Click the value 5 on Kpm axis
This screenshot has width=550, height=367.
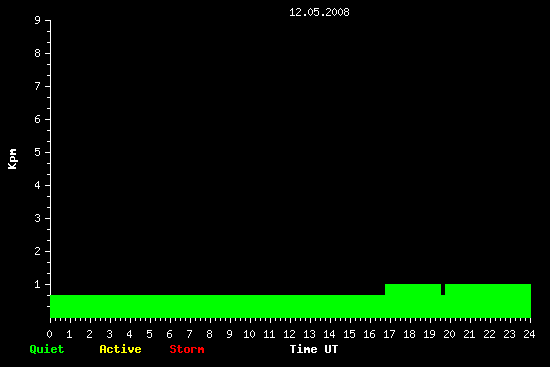38,152
